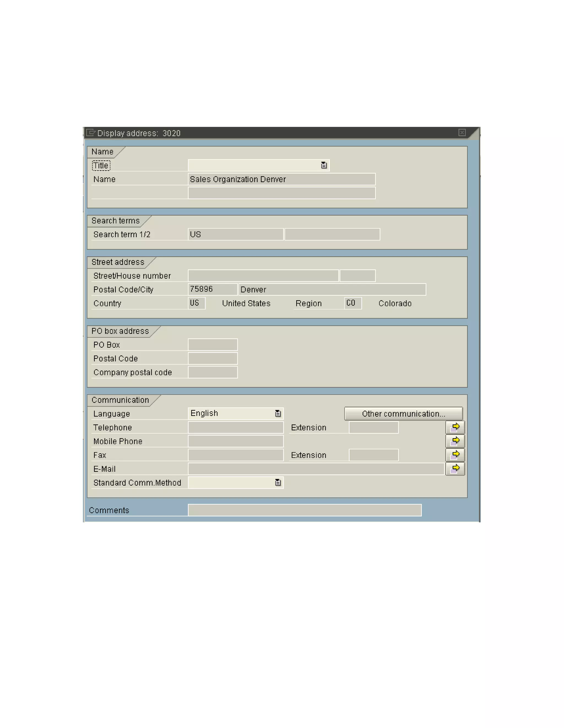Click the City field containing Denver

pyautogui.click(x=332, y=289)
